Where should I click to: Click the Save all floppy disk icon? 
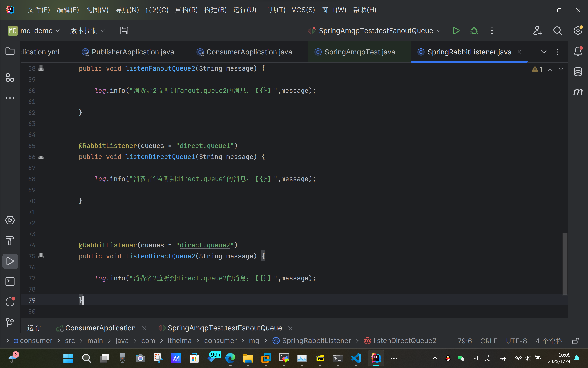tap(124, 31)
